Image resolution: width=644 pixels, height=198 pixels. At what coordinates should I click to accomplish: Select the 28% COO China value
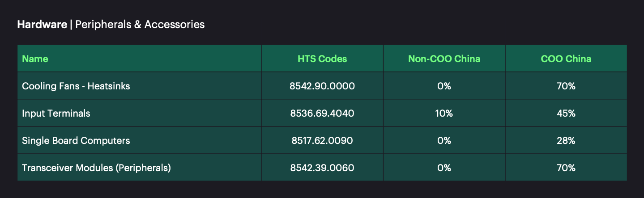566,140
